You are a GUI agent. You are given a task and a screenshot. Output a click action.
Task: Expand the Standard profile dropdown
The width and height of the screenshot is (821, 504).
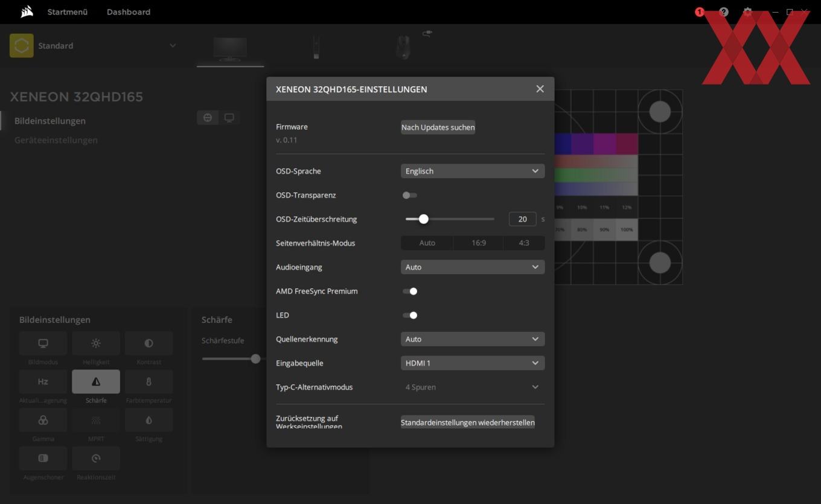[x=173, y=46]
